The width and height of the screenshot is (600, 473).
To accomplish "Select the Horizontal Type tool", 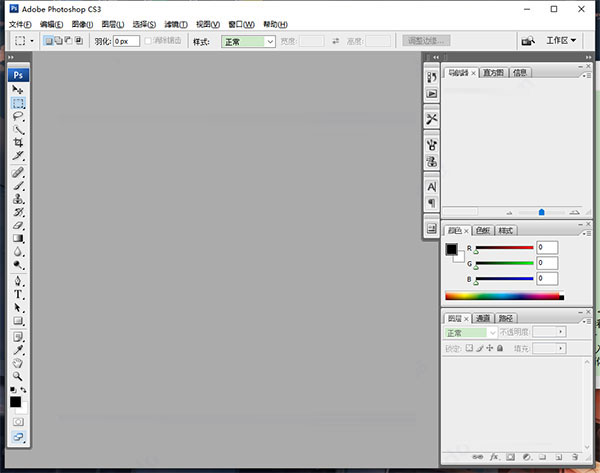I will pos(18,294).
